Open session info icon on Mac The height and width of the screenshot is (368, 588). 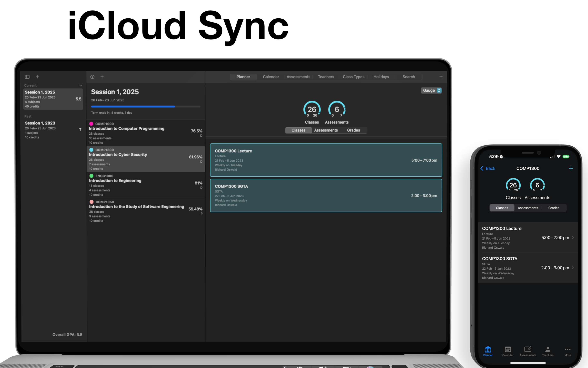pyautogui.click(x=92, y=77)
